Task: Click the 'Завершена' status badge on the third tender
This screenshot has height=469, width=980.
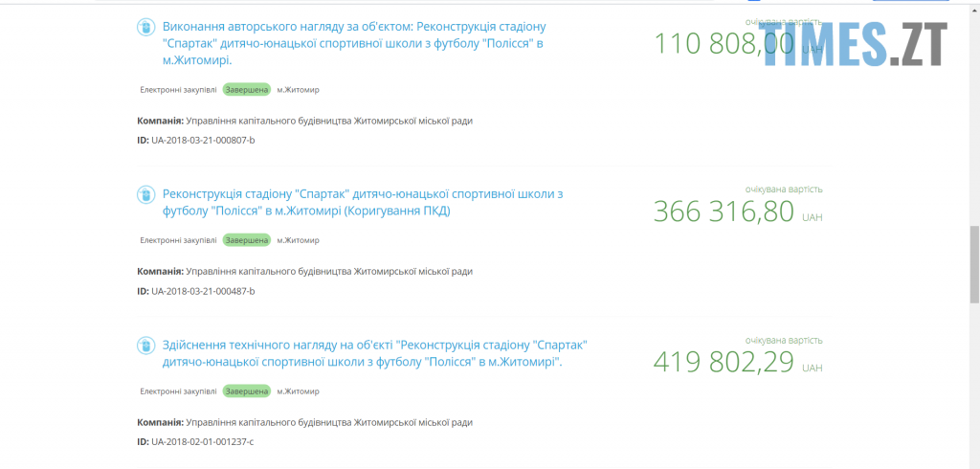Action: pos(247,391)
